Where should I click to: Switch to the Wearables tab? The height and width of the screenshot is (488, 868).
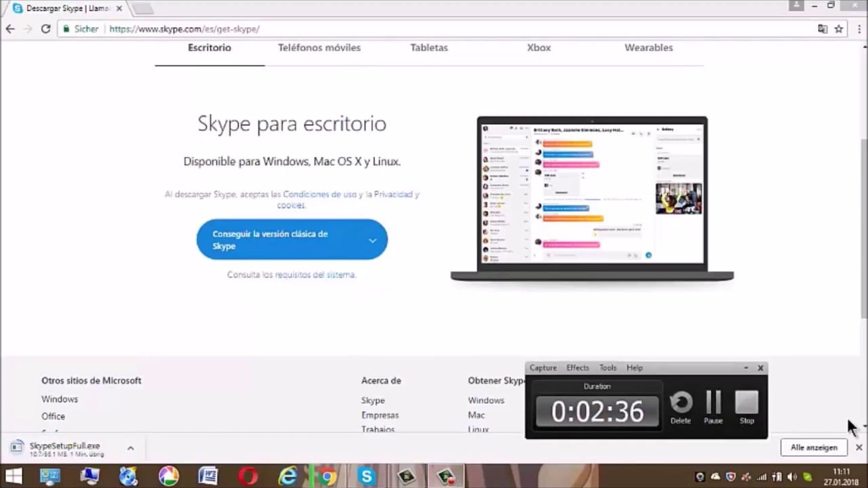click(x=649, y=47)
